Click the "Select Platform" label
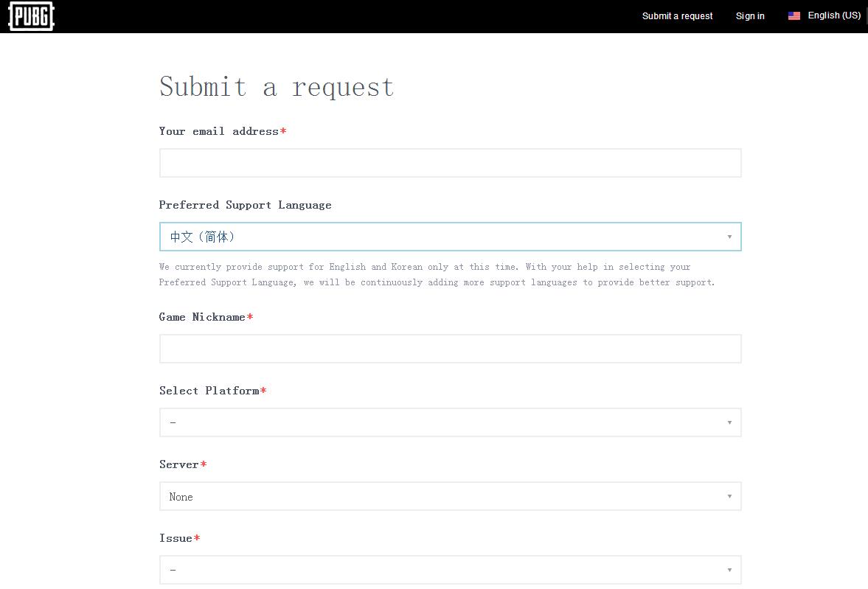The image size is (868, 589). [209, 391]
